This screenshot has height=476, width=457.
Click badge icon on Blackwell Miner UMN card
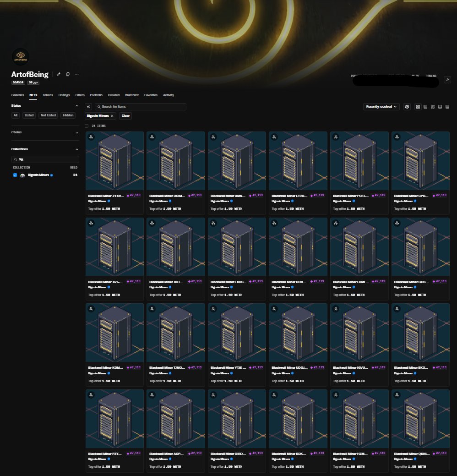[213, 137]
